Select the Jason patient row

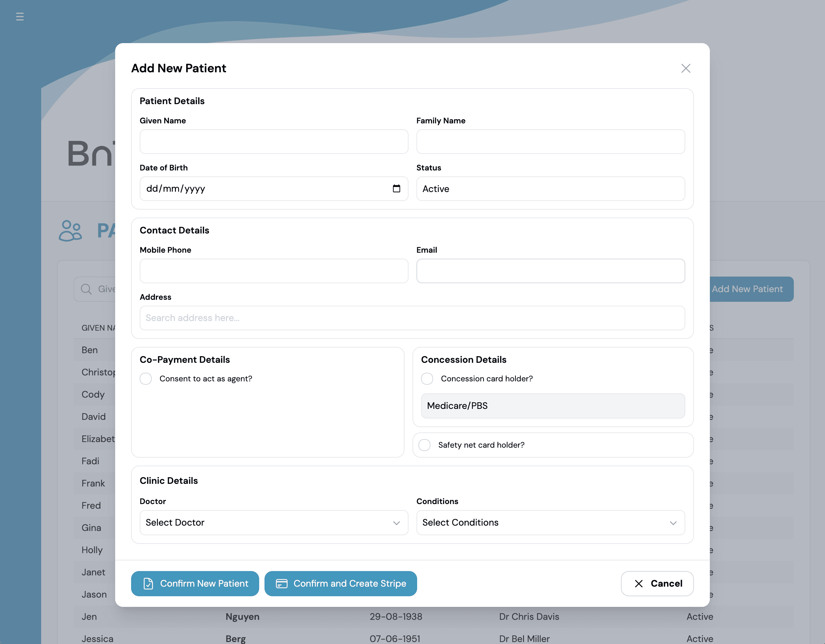tap(94, 595)
